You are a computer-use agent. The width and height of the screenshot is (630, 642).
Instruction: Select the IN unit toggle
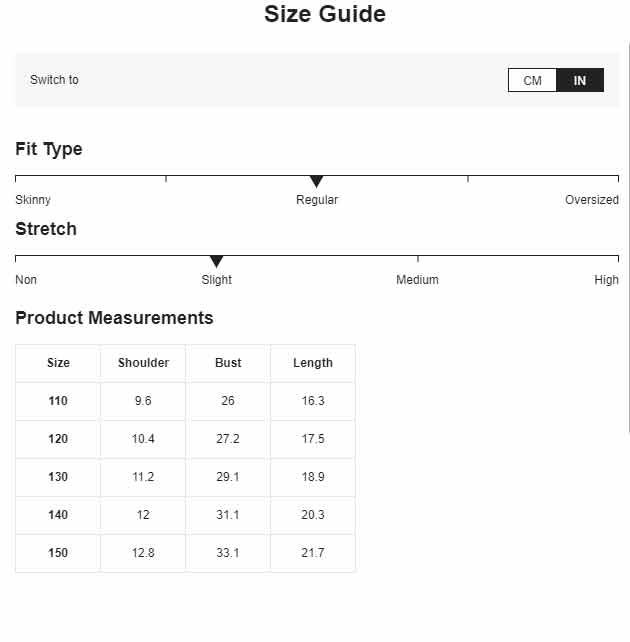(x=580, y=80)
